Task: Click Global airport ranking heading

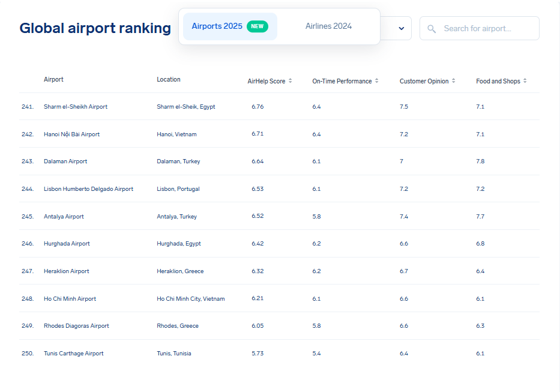Action: [x=95, y=28]
